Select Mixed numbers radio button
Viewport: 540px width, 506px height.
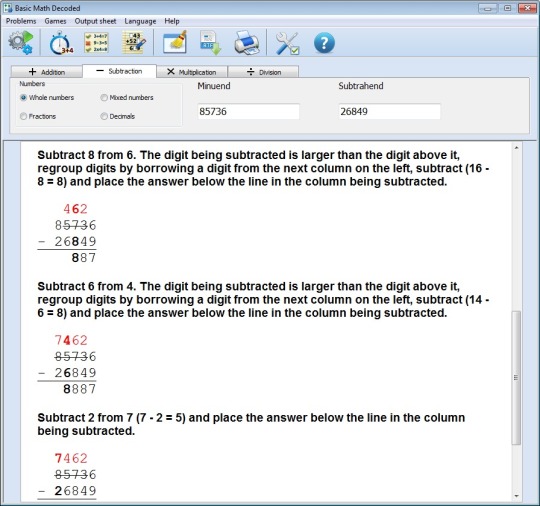point(104,98)
